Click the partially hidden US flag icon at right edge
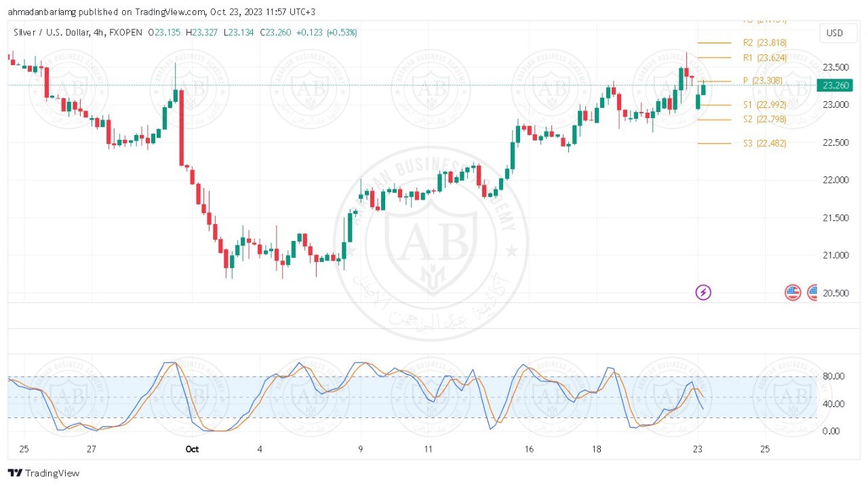The image size is (868, 486). (812, 293)
